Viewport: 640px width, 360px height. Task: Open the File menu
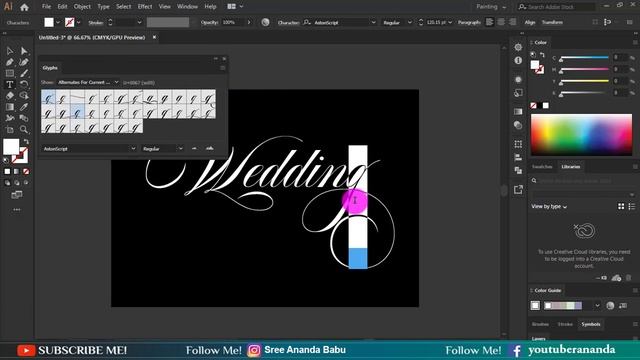[x=47, y=7]
